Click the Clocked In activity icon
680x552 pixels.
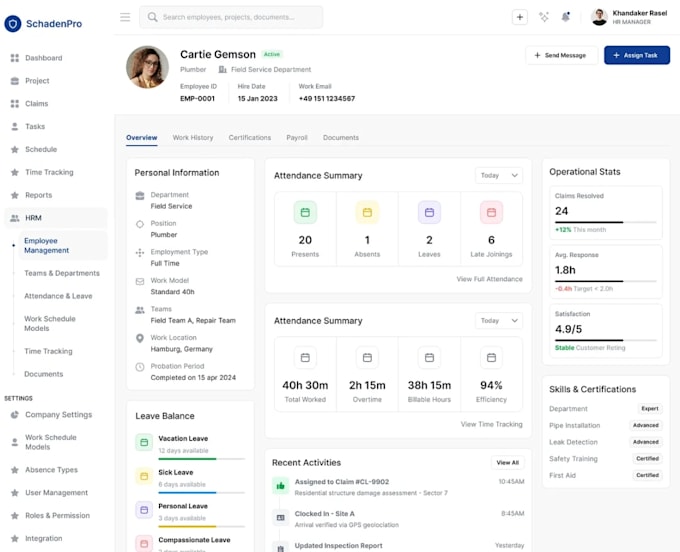281,518
